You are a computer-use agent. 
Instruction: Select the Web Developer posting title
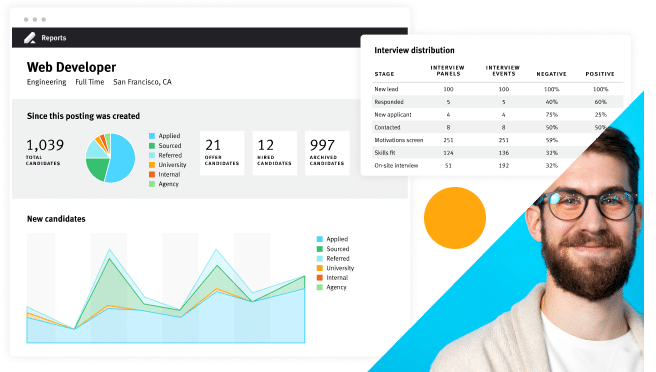click(72, 67)
